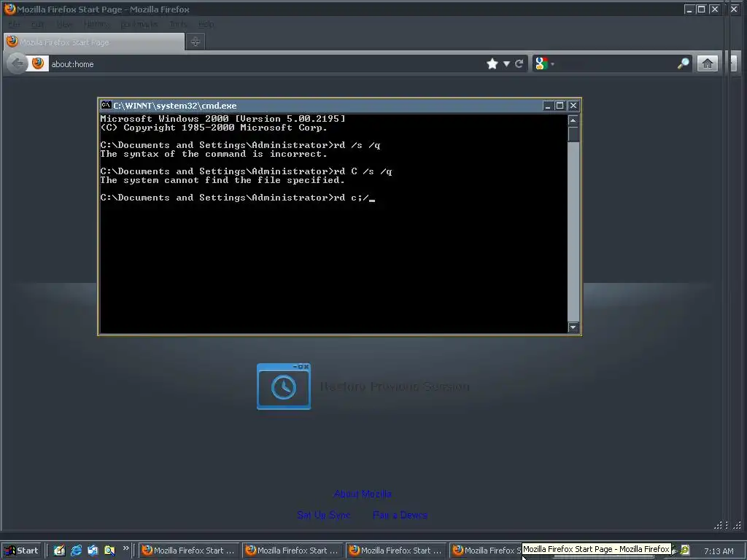The height and width of the screenshot is (560, 747).
Task: Switch to the third Firefox taskbar button
Action: pyautogui.click(x=396, y=551)
